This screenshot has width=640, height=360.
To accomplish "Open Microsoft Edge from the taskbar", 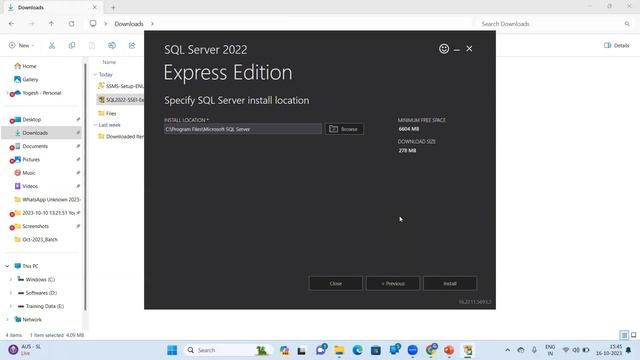I will pyautogui.click(x=358, y=350).
